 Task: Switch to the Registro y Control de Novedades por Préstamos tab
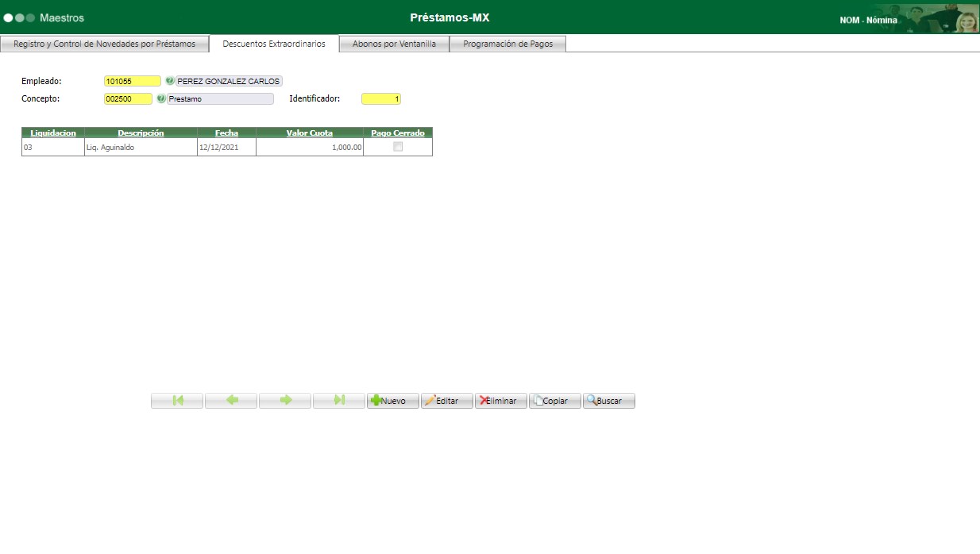coord(104,44)
